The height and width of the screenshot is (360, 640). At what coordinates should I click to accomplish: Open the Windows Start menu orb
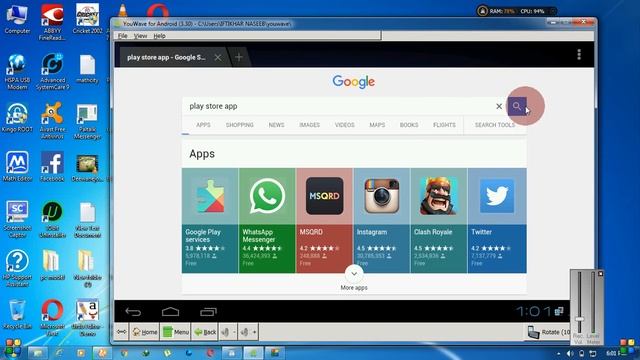coord(12,348)
